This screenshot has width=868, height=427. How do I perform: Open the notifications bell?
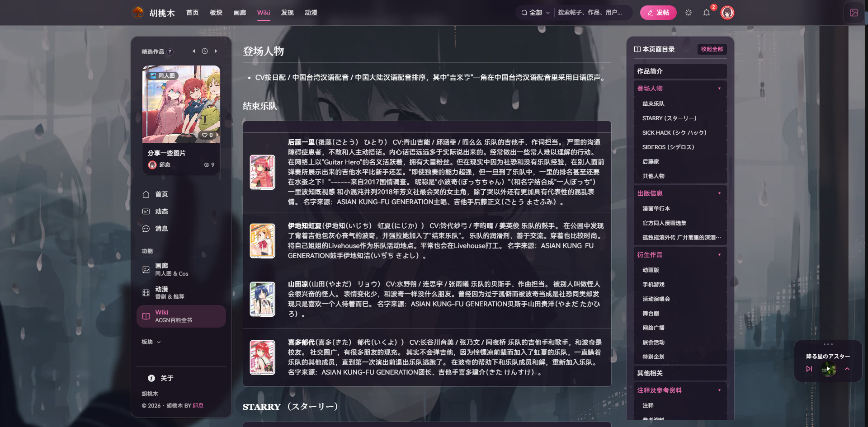point(707,13)
